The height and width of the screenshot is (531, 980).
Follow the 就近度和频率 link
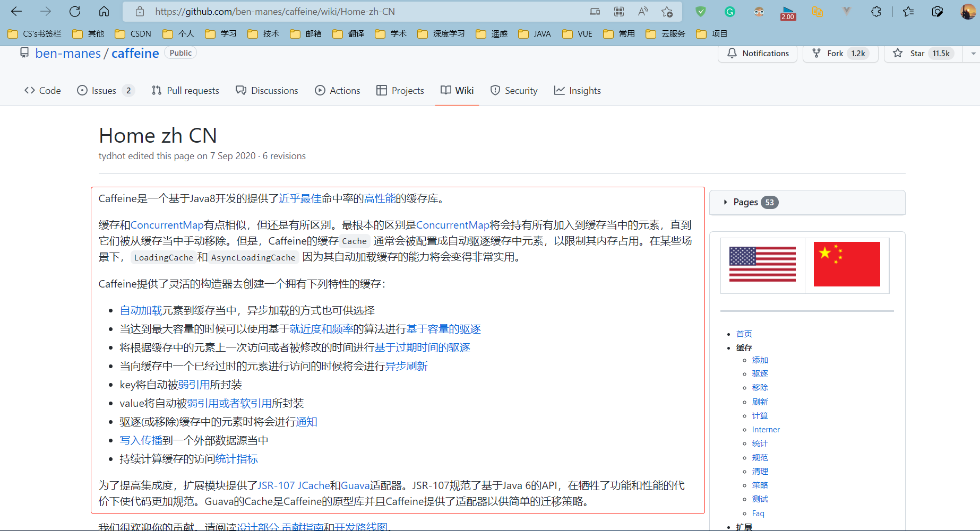tap(321, 329)
